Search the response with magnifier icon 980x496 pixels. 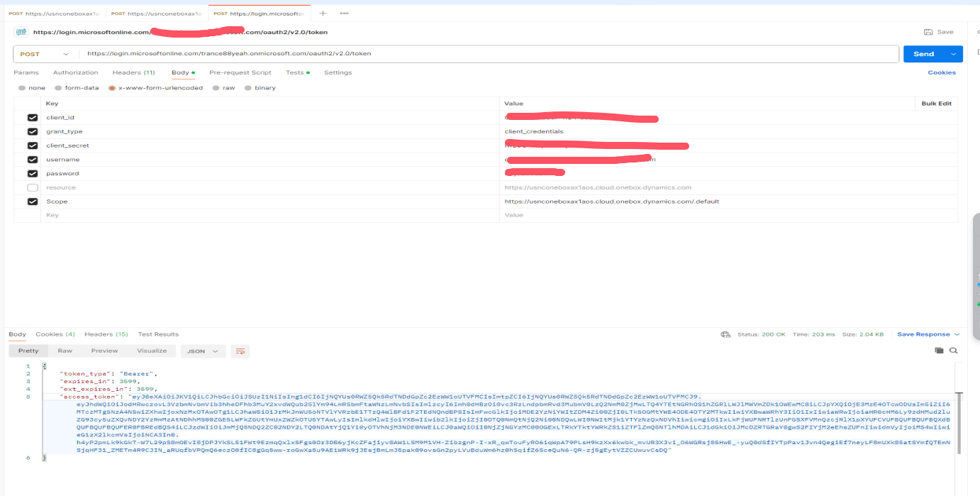tap(954, 351)
